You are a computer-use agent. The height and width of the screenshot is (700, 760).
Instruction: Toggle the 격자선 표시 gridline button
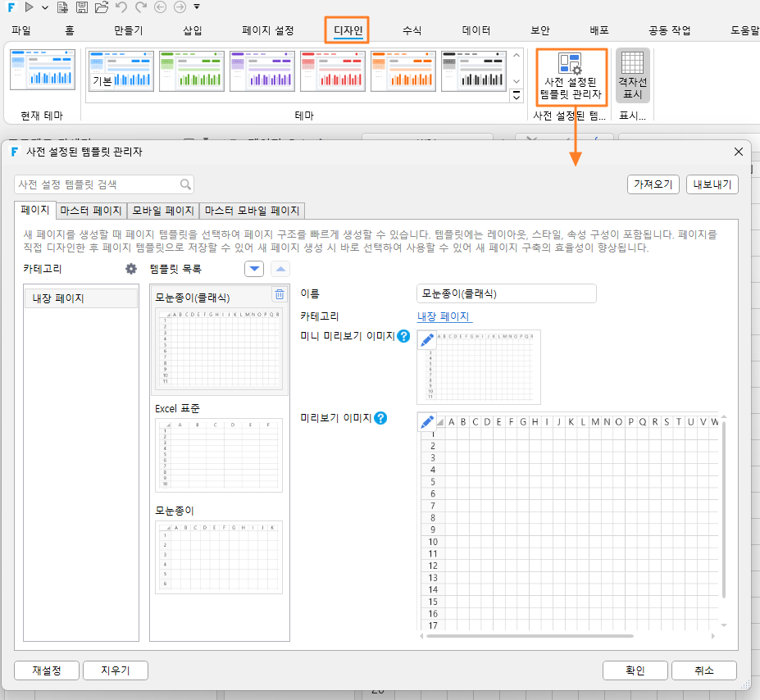[x=633, y=75]
